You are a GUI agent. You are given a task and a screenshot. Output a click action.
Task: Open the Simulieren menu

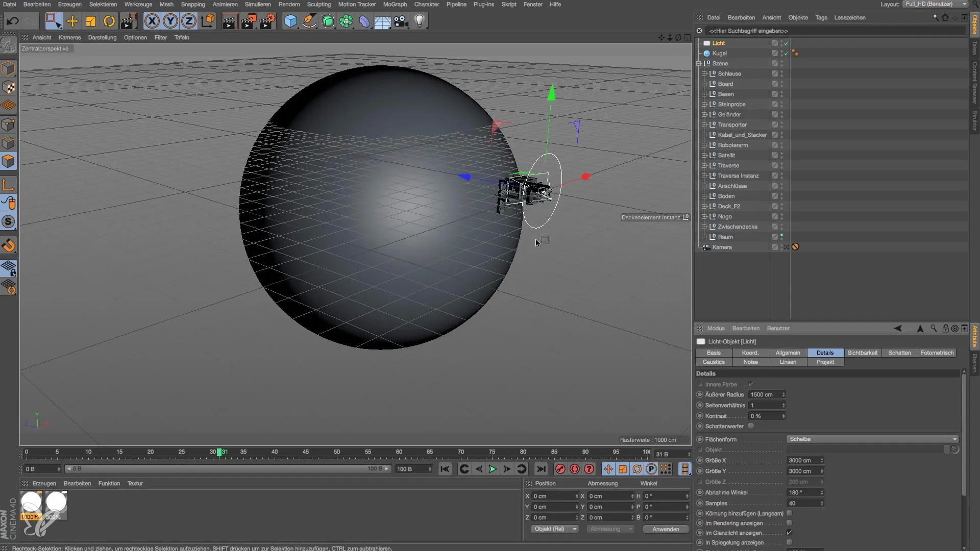[258, 4]
